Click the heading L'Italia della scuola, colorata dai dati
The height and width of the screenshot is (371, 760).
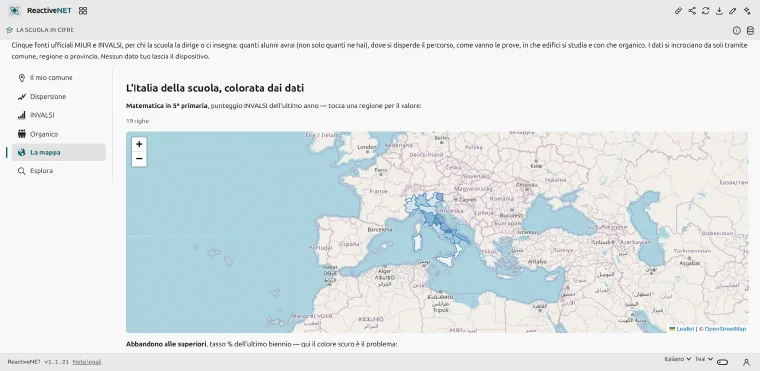pos(215,88)
